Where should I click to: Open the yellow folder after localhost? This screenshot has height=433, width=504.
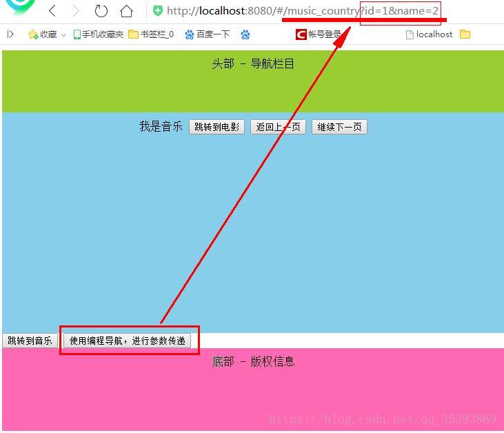(465, 34)
